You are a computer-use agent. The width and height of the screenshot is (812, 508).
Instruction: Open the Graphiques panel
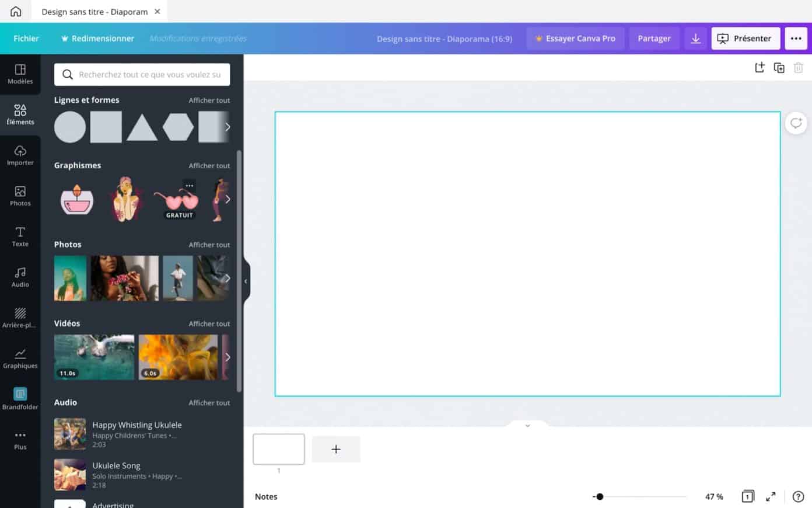[20, 358]
